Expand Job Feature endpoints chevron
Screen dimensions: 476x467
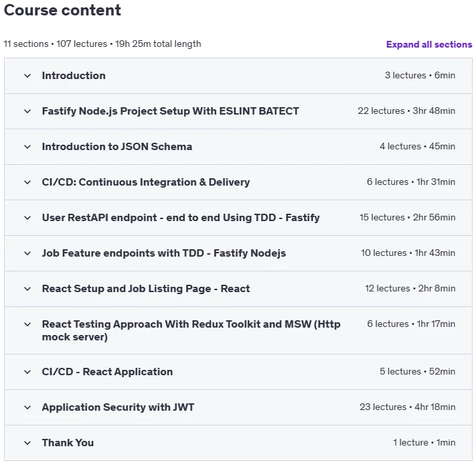point(27,253)
